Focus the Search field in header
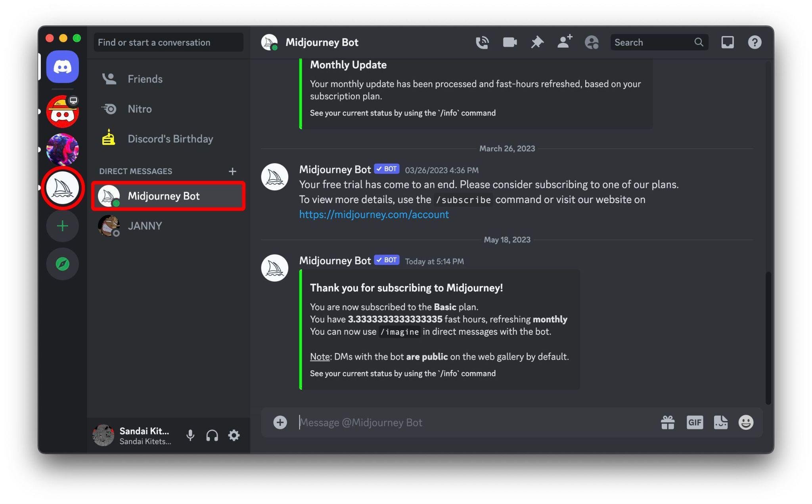Viewport: 812px width, 504px height. click(659, 42)
